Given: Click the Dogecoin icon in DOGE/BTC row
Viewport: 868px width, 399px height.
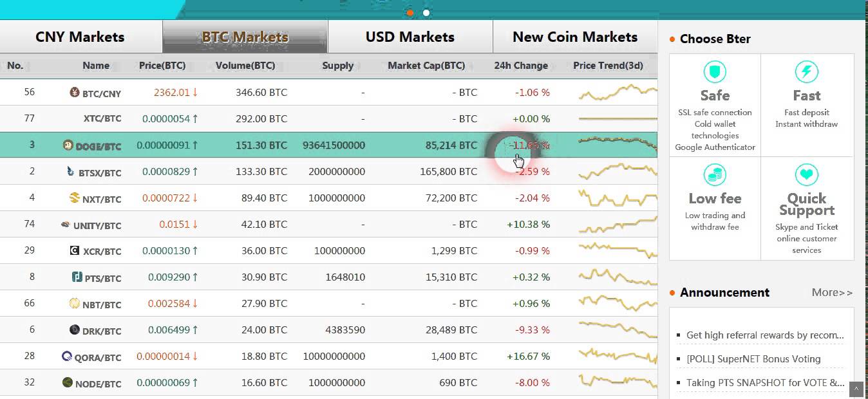Looking at the screenshot, I should click(68, 145).
